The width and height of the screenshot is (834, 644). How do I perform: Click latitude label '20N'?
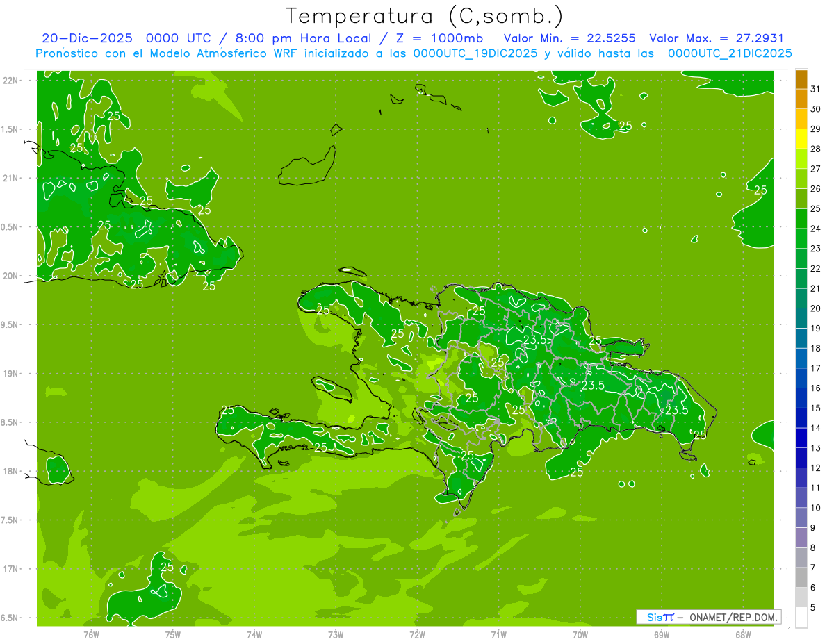click(10, 276)
